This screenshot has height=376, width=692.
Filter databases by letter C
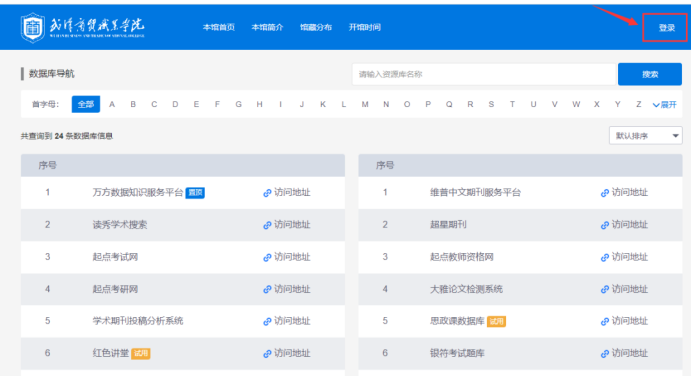point(154,104)
